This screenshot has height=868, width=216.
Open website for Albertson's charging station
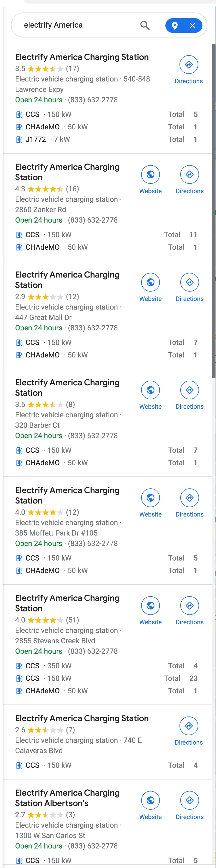(151, 806)
